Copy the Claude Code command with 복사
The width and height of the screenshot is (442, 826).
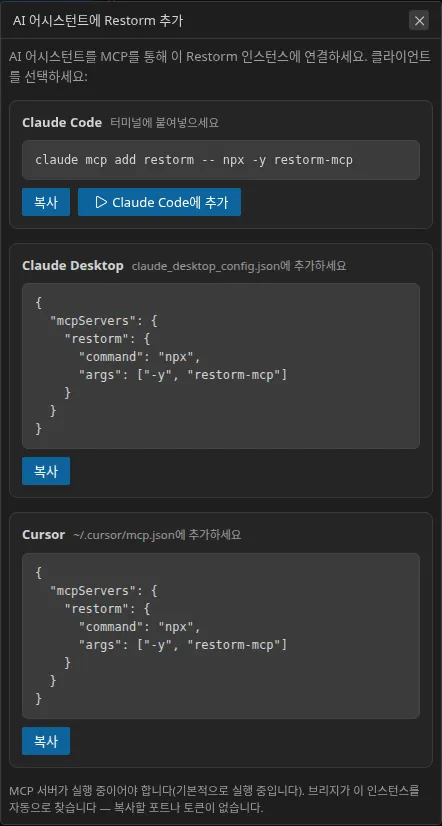[46, 202]
